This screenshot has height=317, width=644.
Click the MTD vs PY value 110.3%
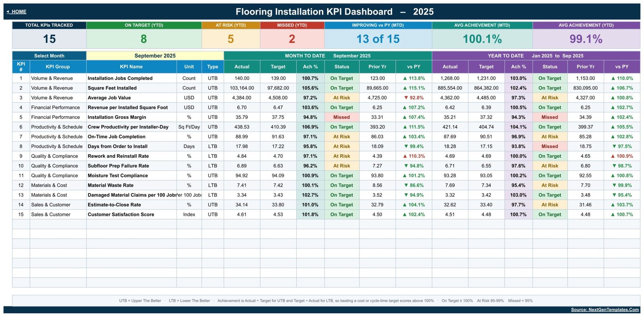pos(414,156)
